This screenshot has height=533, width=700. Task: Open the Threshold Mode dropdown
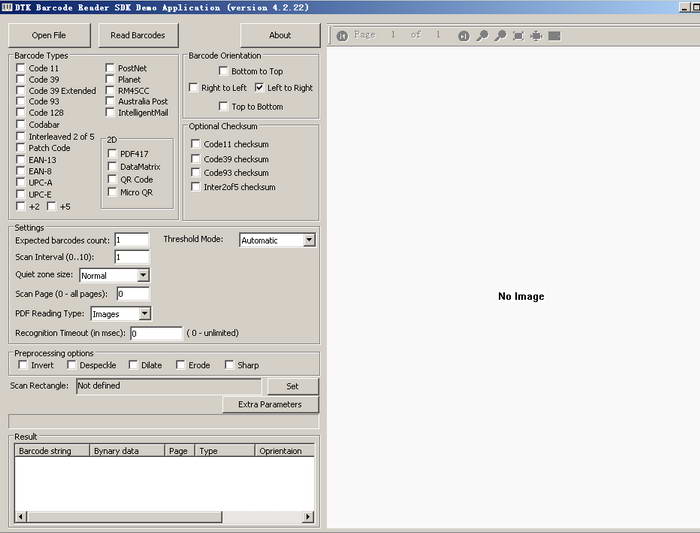(309, 240)
